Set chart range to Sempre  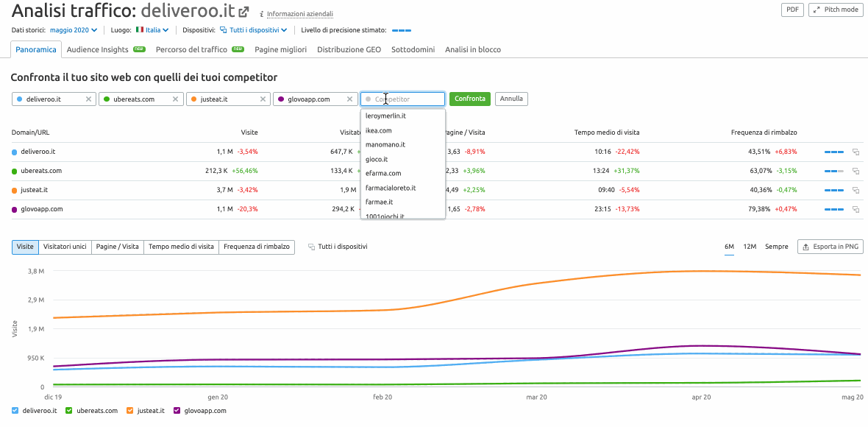pos(777,247)
